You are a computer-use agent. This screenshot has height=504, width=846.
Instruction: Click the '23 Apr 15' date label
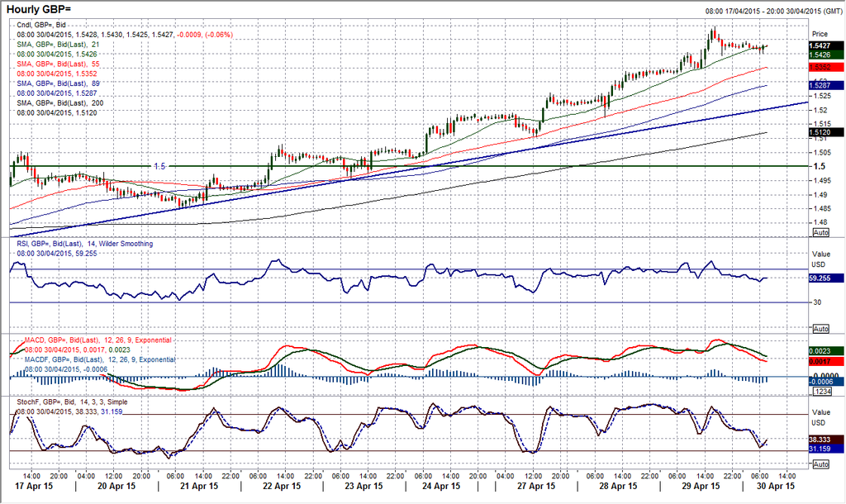click(x=364, y=486)
